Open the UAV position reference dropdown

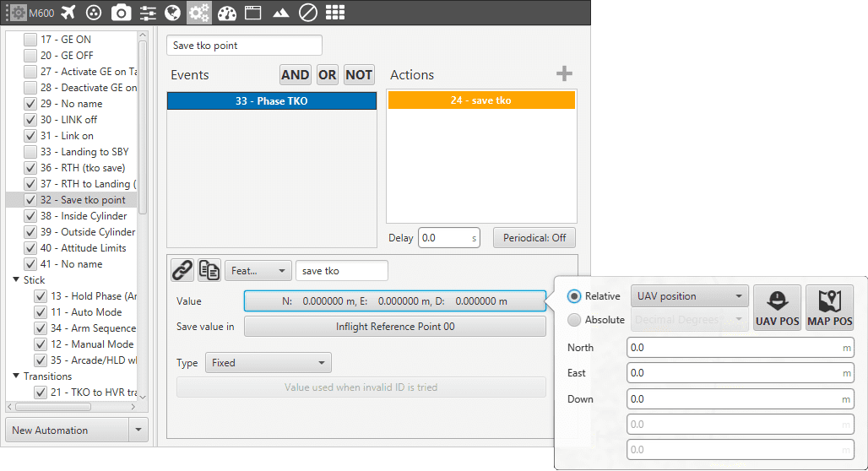[x=689, y=296]
